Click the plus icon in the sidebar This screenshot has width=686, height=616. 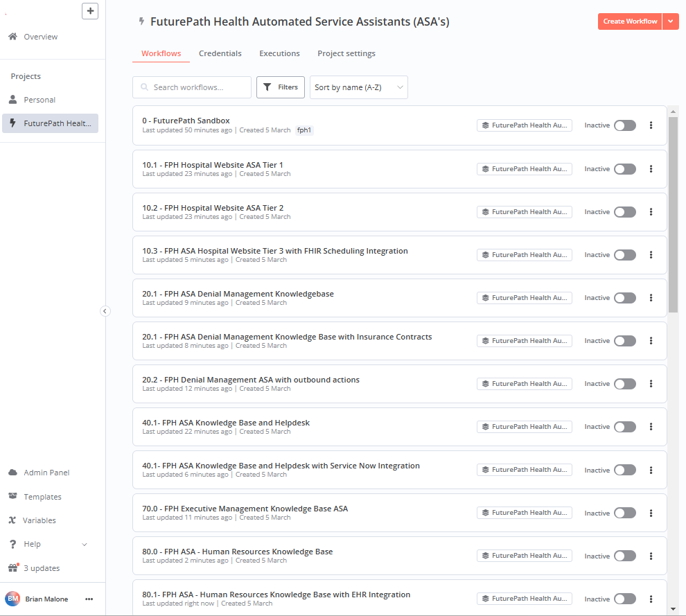(90, 11)
